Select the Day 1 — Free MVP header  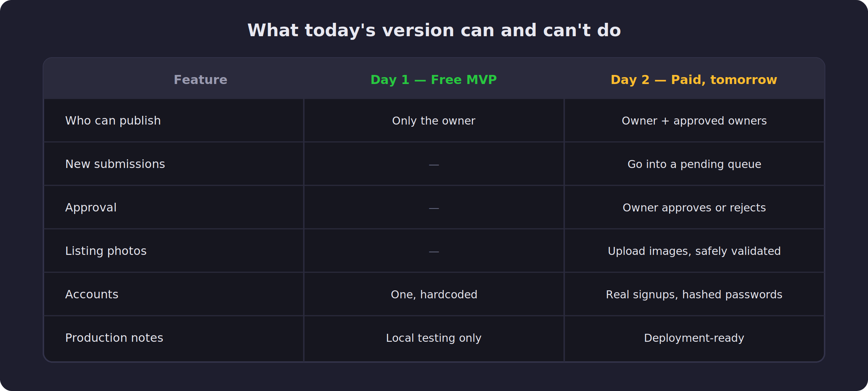[x=434, y=80]
